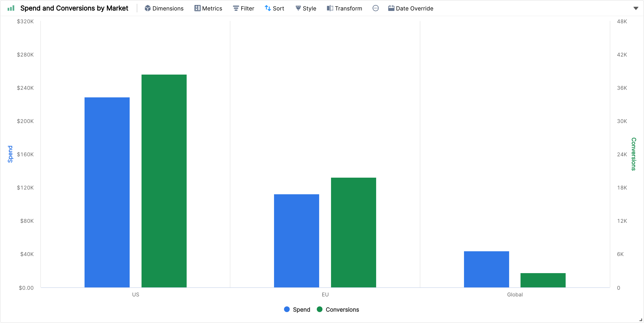Click the Date Override calendar icon
644x323 pixels.
[391, 8]
